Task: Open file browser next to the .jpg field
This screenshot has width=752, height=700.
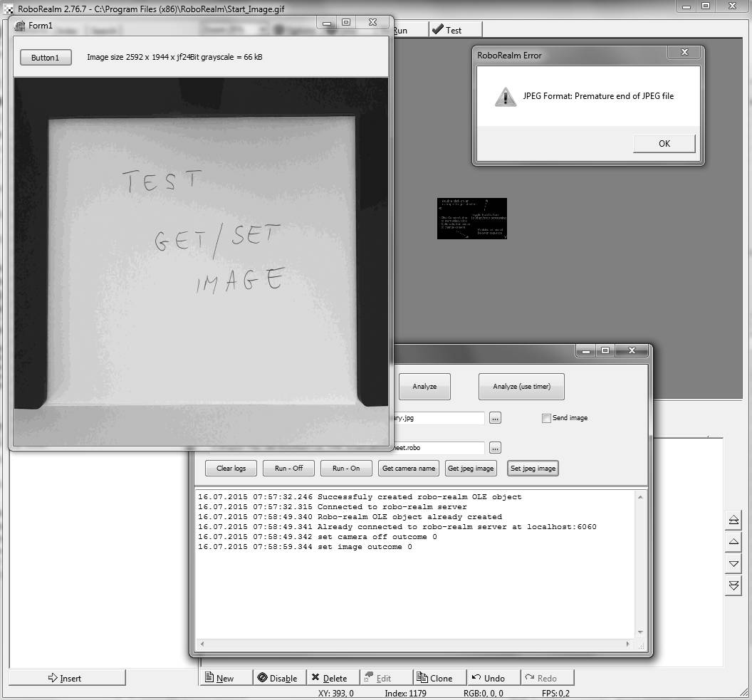Action: click(495, 418)
